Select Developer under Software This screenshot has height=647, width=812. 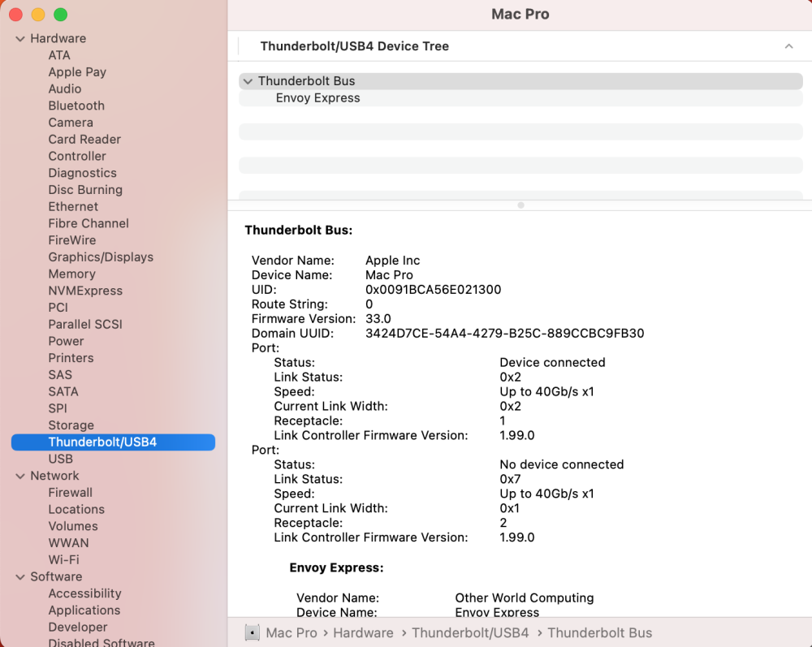78,628
